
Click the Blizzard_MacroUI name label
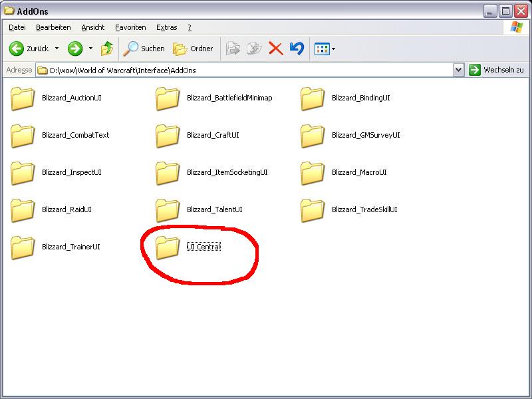click(x=359, y=172)
